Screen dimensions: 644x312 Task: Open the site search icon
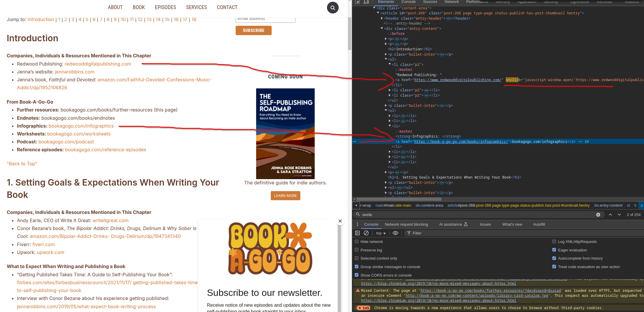pyautogui.click(x=333, y=8)
